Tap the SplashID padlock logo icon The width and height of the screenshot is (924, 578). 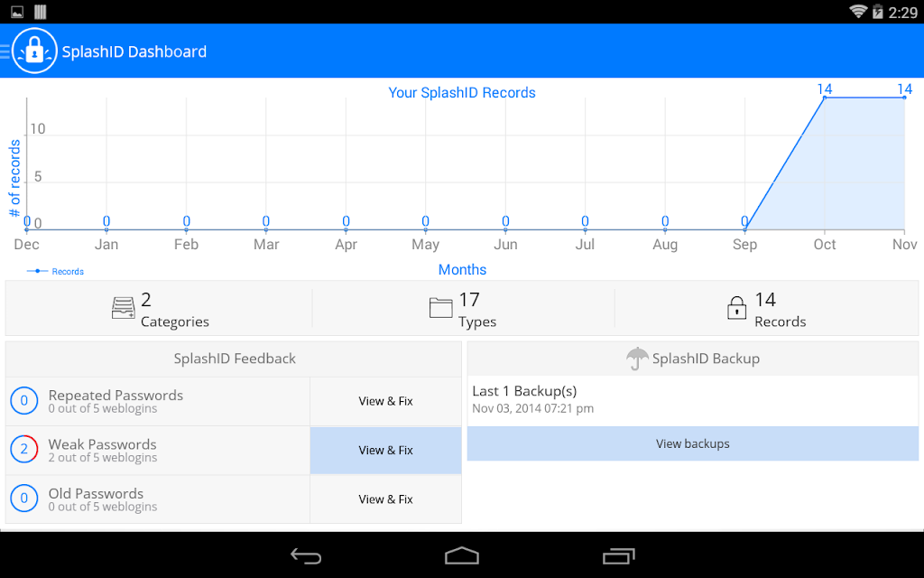point(34,51)
